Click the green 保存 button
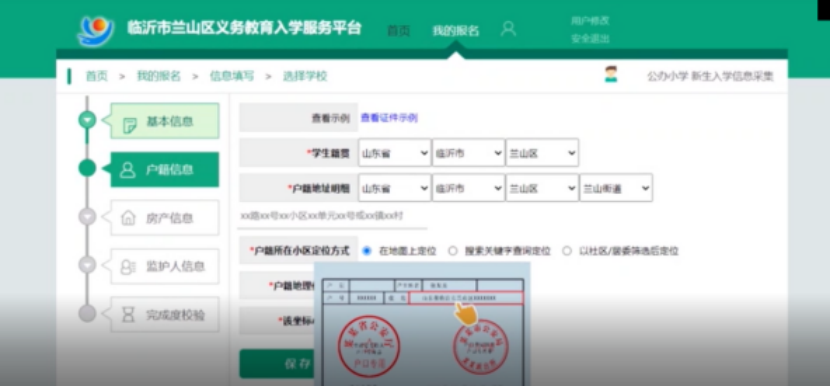The image size is (830, 386). click(x=277, y=364)
